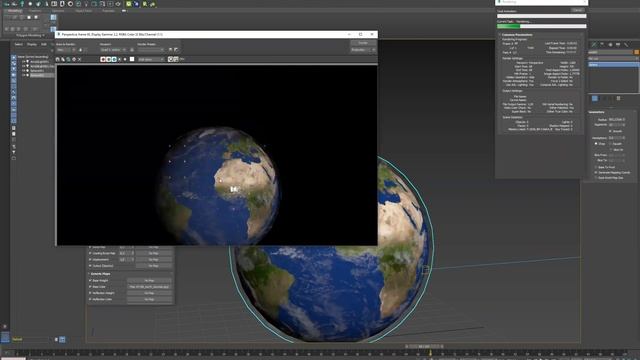The image size is (640, 360).
Task: Cancel the rendering in progress dialog
Action: pos(578,10)
